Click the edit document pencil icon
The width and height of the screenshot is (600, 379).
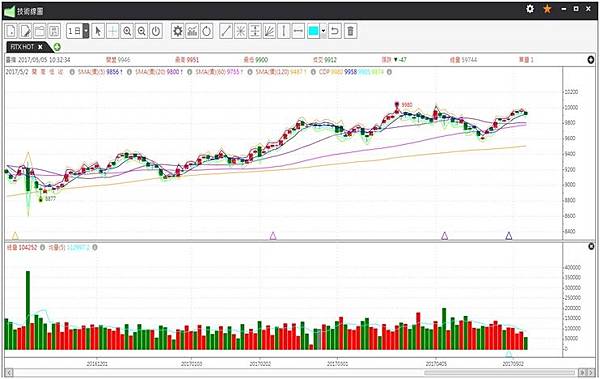point(26,31)
